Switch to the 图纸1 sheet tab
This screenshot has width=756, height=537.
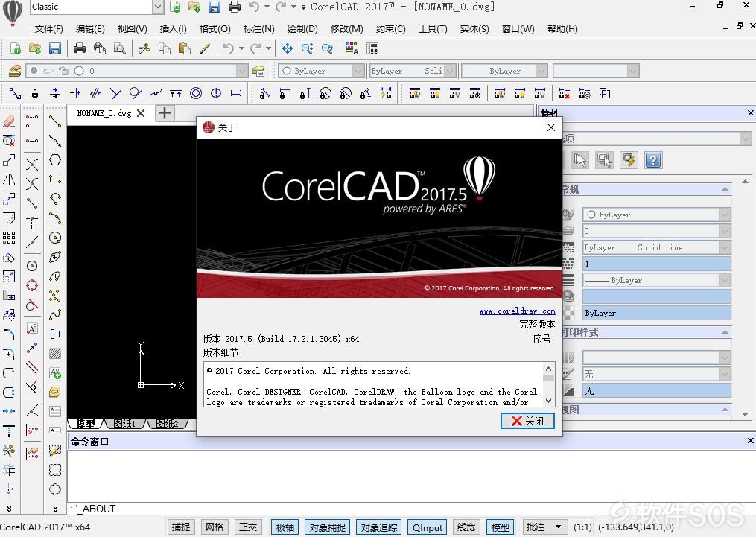(x=124, y=424)
